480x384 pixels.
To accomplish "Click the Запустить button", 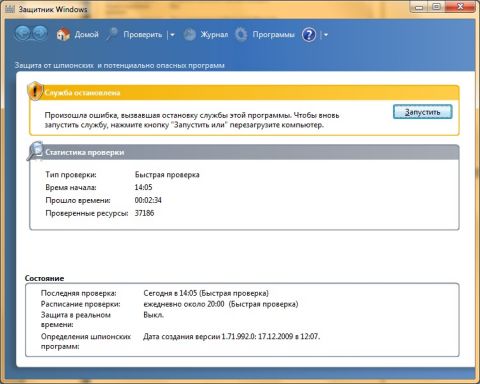I will click(x=423, y=112).
